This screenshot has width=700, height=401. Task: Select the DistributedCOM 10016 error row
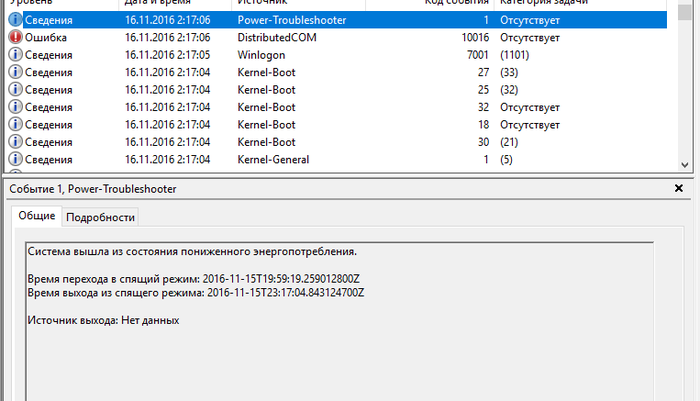tap(338, 37)
